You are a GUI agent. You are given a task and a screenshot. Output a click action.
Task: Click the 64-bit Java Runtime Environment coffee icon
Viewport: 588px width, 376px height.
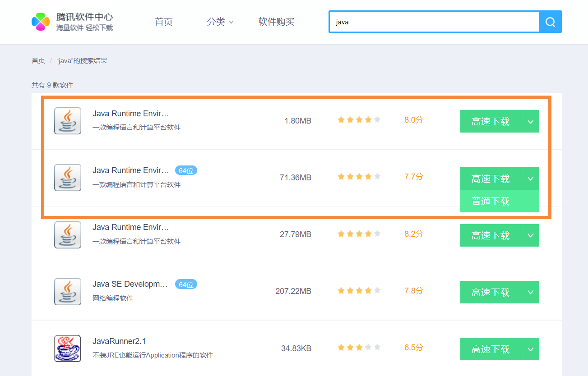coord(67,178)
